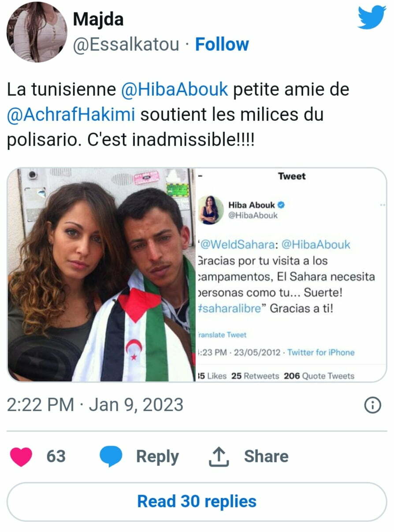This screenshot has height=532, width=394.
Task: Click the Reply label
Action: [157, 457]
